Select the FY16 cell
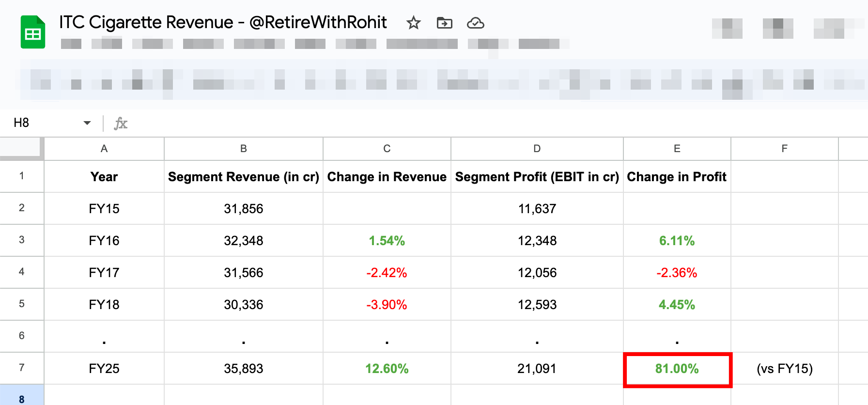Viewport: 868px width, 405px height. [104, 241]
